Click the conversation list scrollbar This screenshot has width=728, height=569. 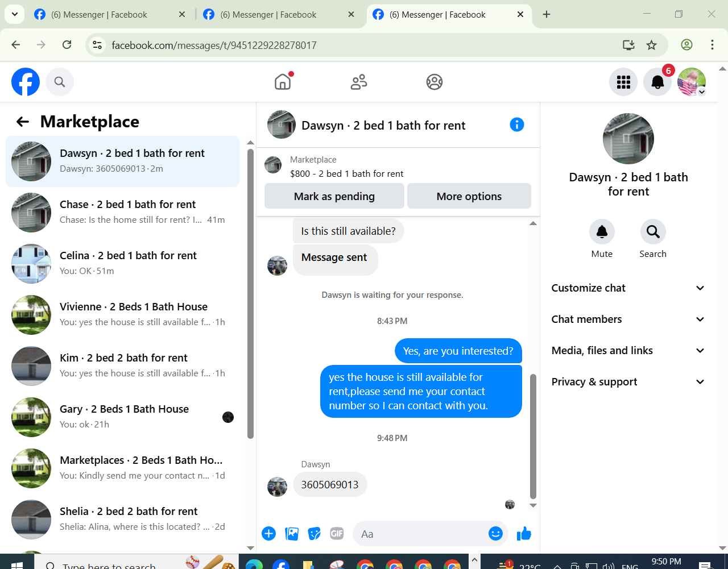click(250, 293)
